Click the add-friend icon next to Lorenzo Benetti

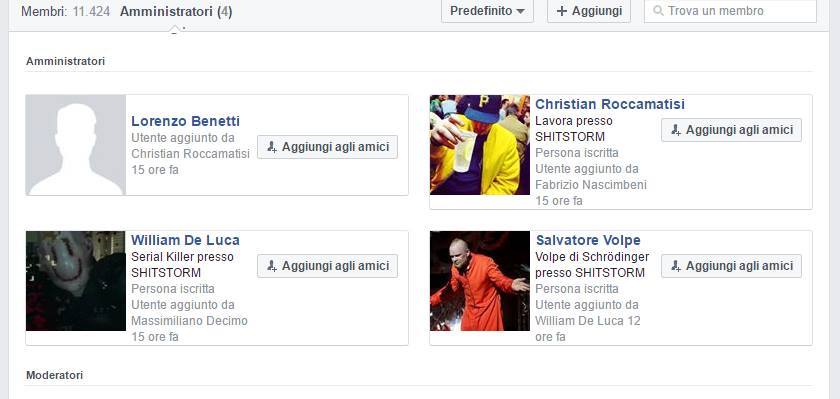272,147
